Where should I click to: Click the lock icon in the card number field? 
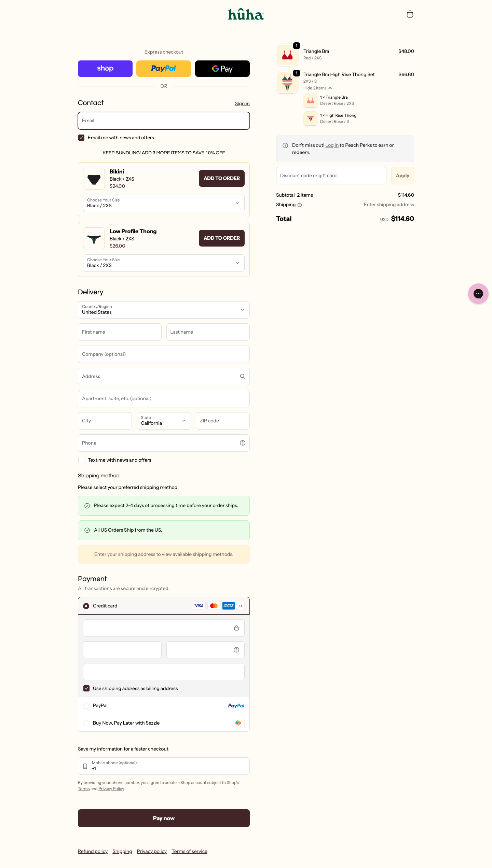236,628
